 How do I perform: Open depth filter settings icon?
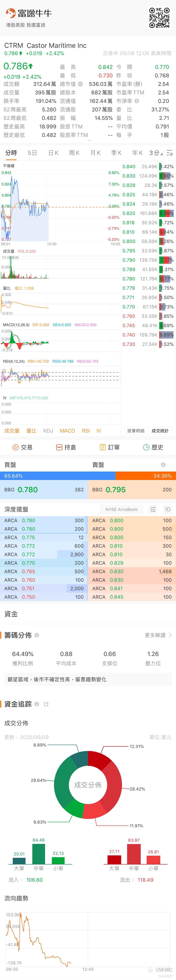(x=153, y=509)
